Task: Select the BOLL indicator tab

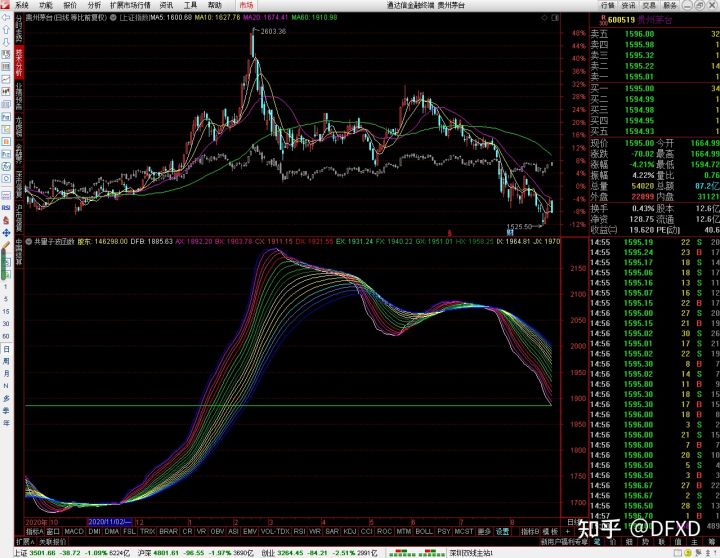Action: click(424, 532)
